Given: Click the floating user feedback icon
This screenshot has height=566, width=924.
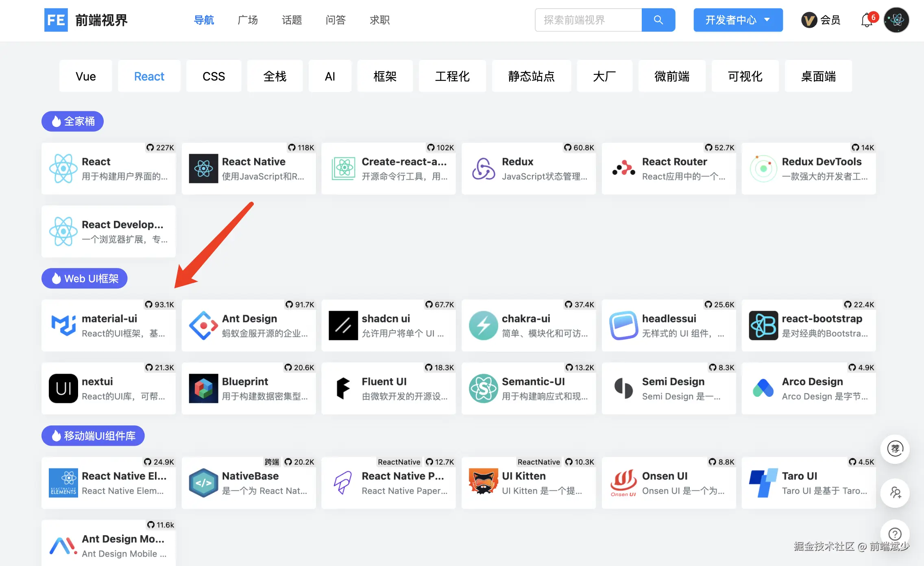Looking at the screenshot, I should 895,493.
